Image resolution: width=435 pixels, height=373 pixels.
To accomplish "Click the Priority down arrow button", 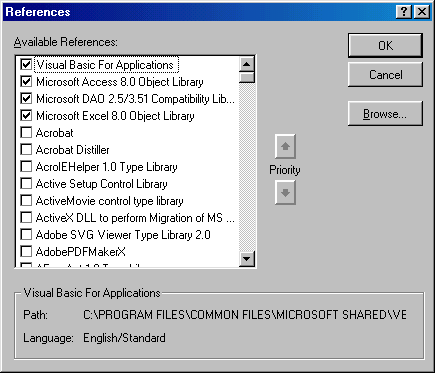I will point(285,192).
